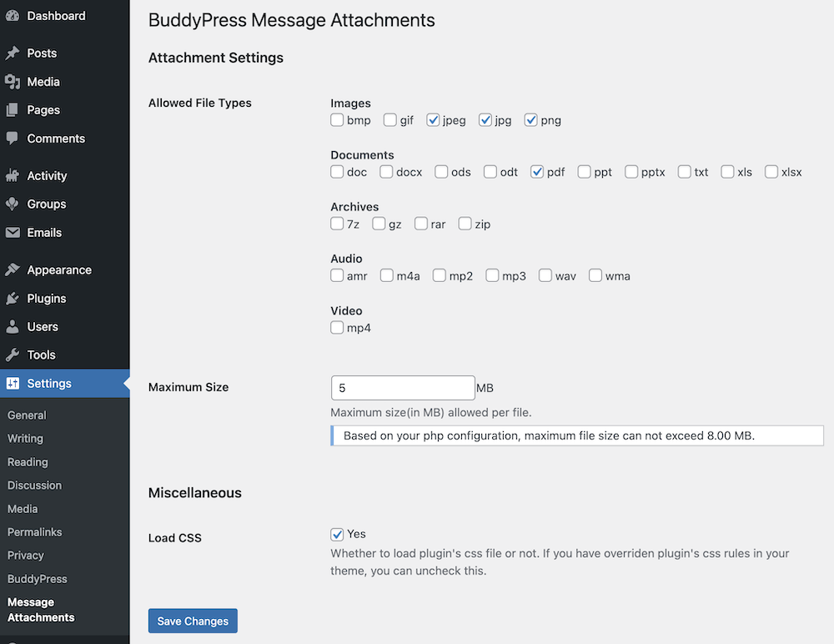Allow docx document attachments
Screen dimensions: 834x644
pyautogui.click(x=386, y=171)
